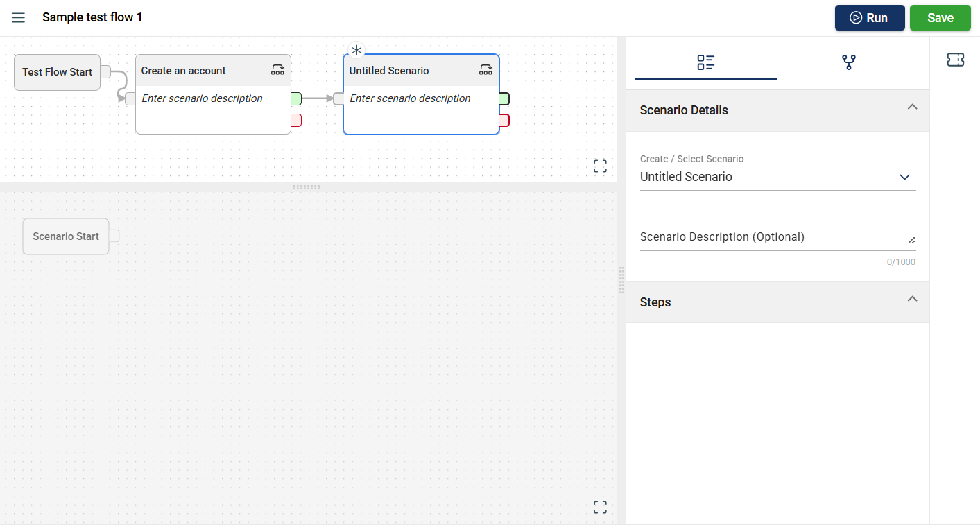Click the scenario icon on Create an account node
The width and height of the screenshot is (980, 527).
pyautogui.click(x=277, y=70)
